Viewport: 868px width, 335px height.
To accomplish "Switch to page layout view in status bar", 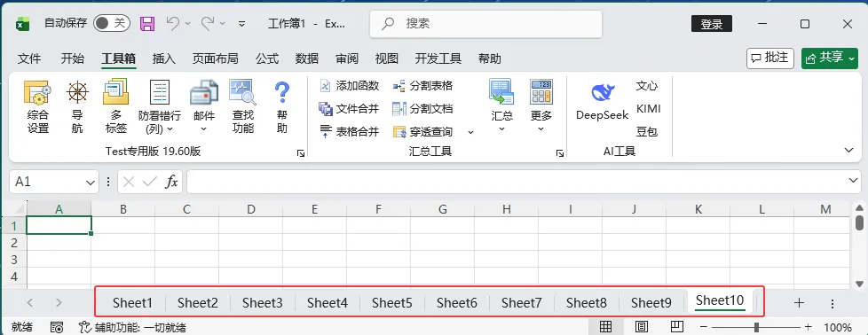I will tap(641, 327).
